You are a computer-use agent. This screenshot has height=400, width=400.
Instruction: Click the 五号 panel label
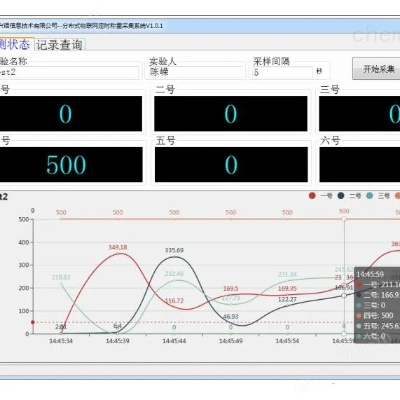coord(165,141)
